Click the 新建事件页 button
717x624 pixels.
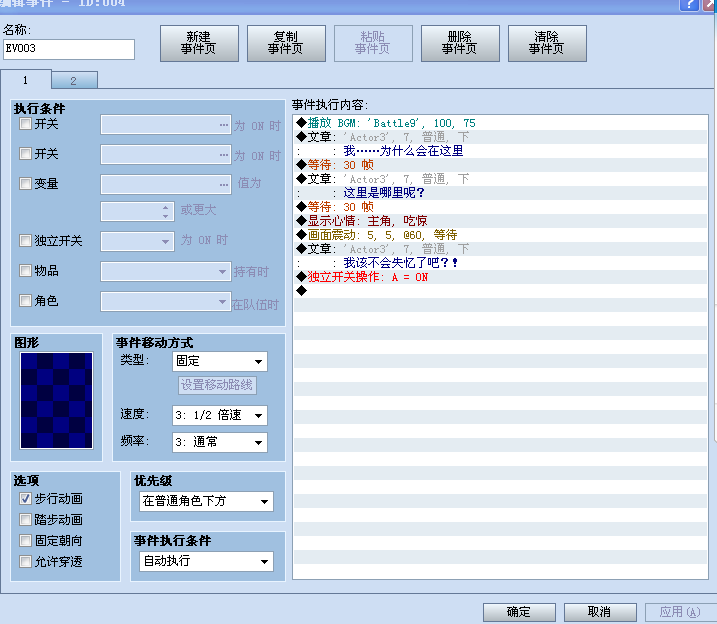199,43
